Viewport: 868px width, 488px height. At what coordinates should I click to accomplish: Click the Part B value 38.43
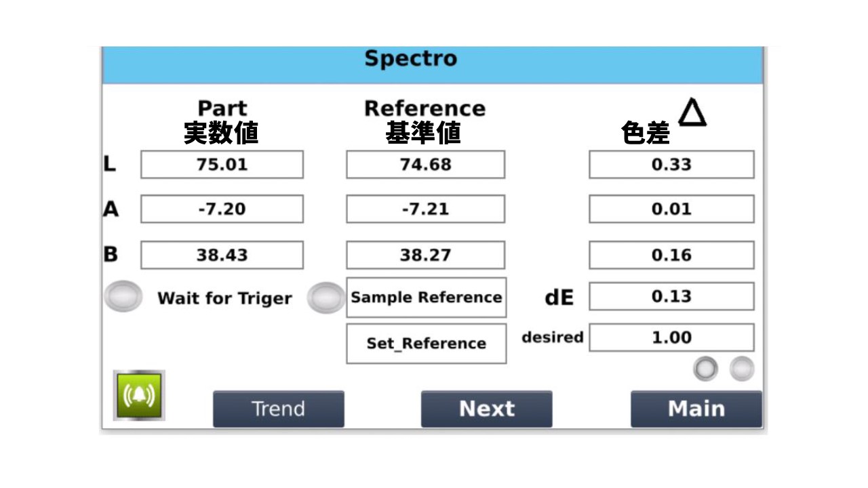pos(222,255)
